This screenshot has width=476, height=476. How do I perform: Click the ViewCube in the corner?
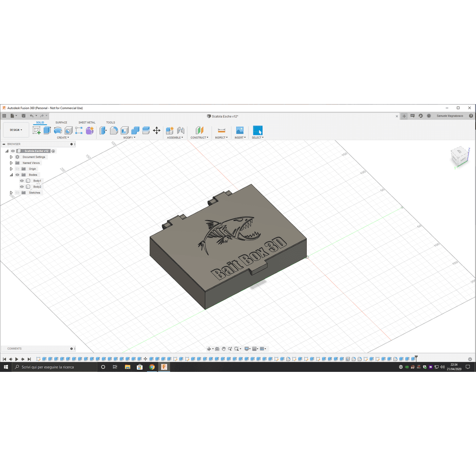[x=461, y=157]
